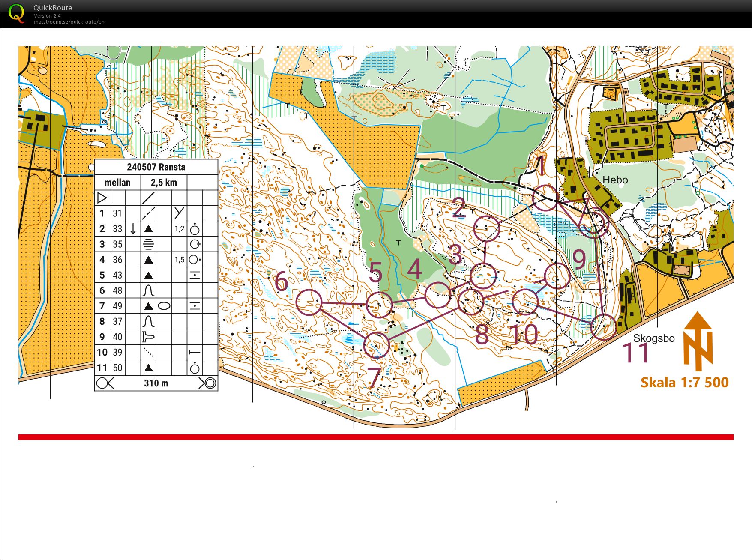
Task: Click the marsh symbol in row 3
Action: coord(148,244)
